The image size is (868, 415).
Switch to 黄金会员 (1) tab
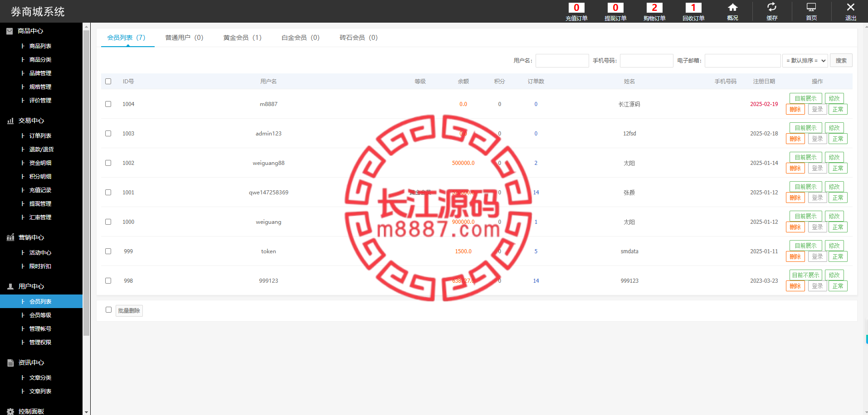(x=242, y=38)
